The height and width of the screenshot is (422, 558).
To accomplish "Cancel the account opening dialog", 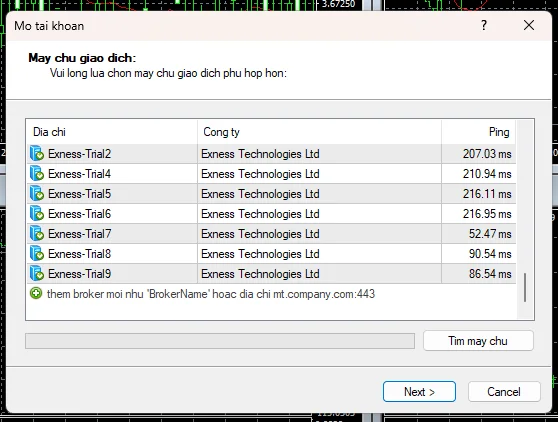I will coord(504,392).
